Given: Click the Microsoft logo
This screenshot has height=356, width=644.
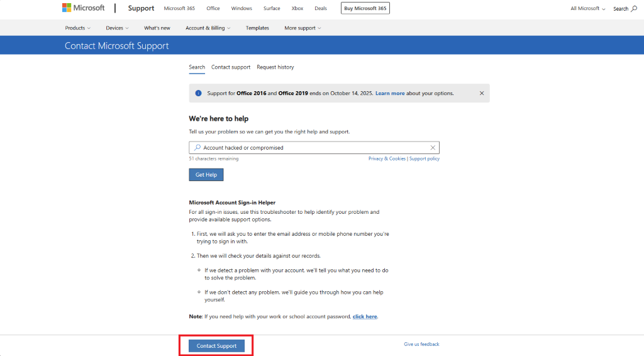Looking at the screenshot, I should coord(84,8).
